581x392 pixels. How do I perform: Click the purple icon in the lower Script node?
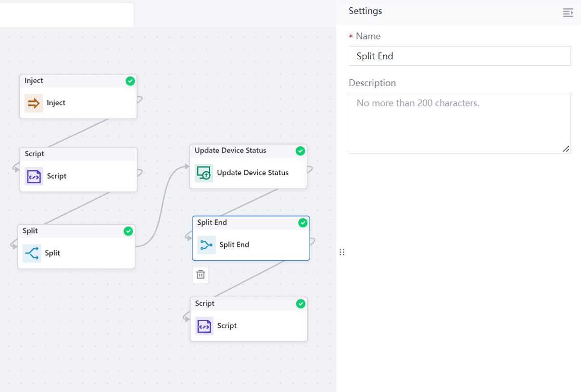(204, 326)
